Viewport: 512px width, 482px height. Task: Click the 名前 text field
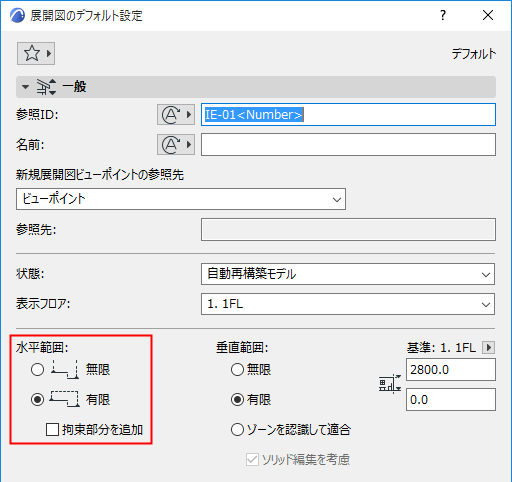[348, 144]
